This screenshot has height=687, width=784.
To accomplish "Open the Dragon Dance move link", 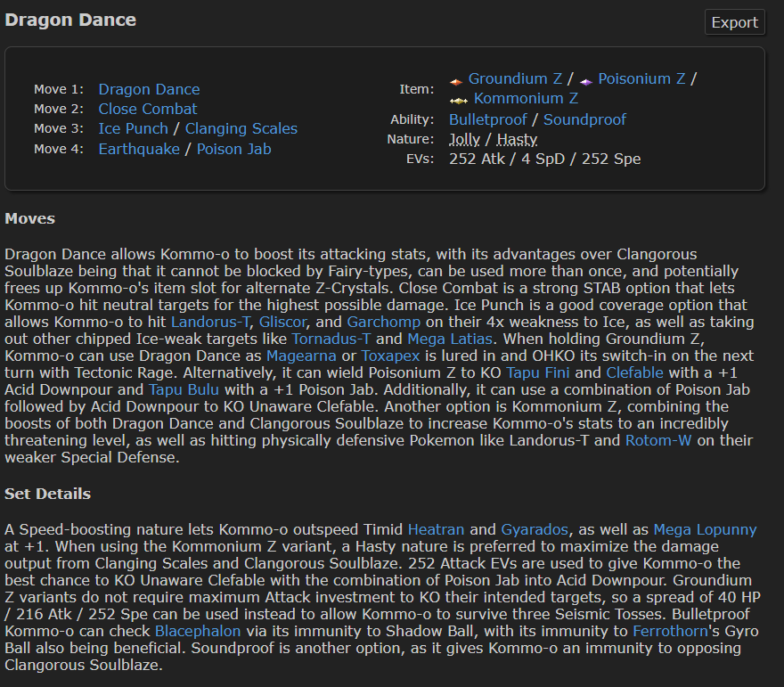I will click(x=149, y=89).
